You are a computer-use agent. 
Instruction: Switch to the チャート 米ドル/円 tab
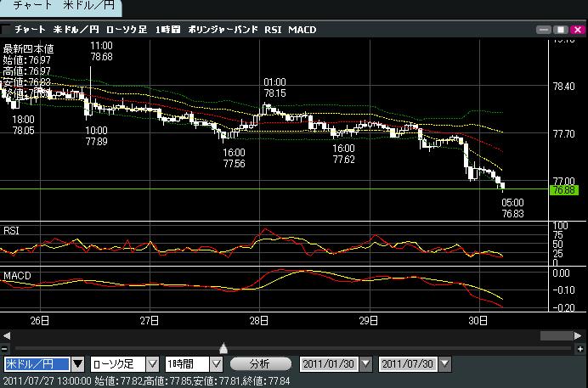click(x=59, y=8)
